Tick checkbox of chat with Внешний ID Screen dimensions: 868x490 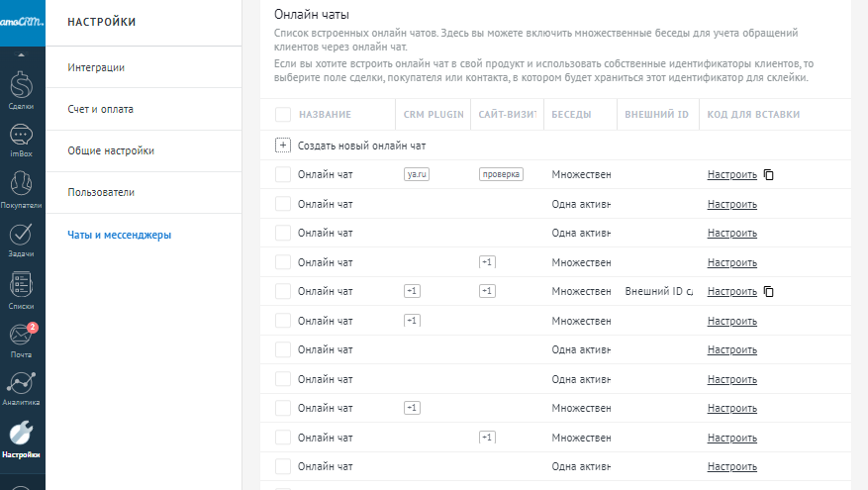click(283, 292)
